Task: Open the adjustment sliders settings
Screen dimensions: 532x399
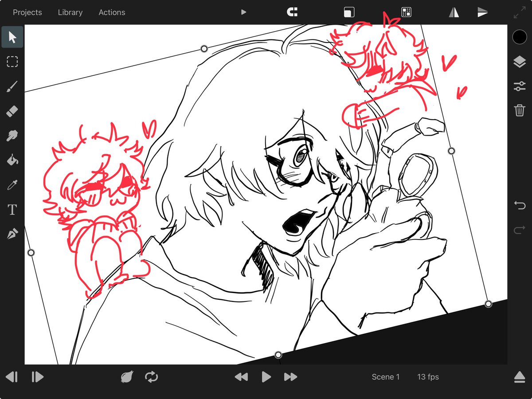Action: tap(520, 86)
